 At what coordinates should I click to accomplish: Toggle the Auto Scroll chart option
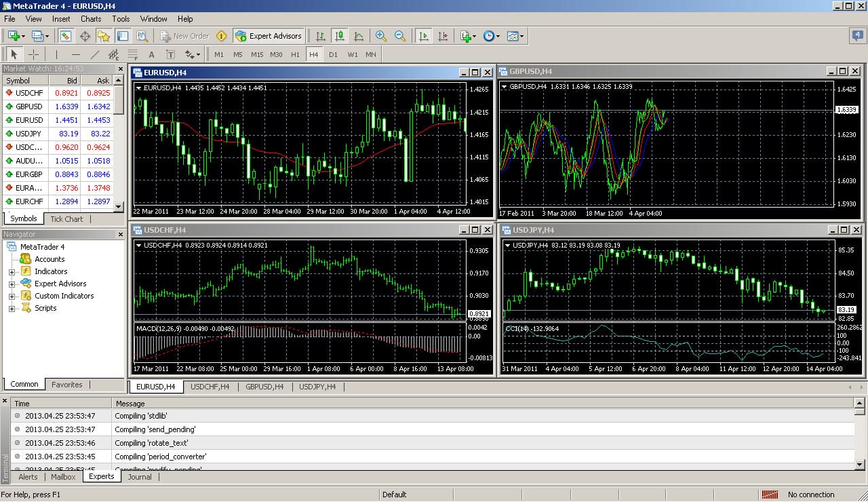[424, 36]
